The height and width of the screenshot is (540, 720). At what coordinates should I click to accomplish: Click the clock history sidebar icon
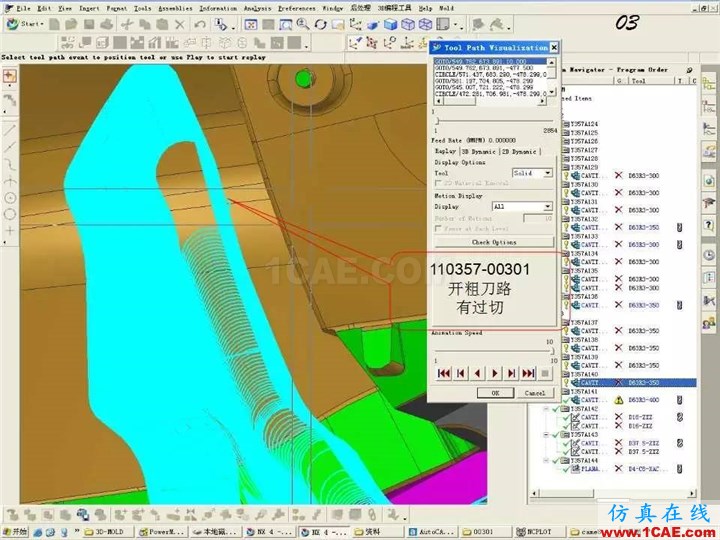[709, 255]
